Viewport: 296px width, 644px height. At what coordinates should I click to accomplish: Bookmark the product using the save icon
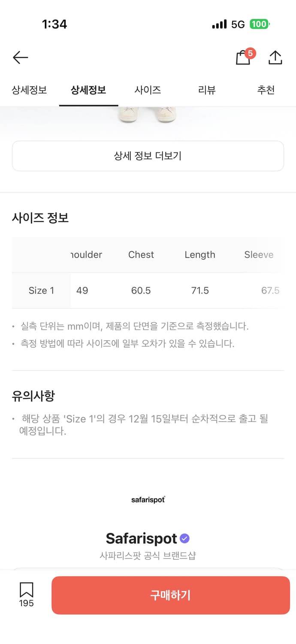point(26,592)
